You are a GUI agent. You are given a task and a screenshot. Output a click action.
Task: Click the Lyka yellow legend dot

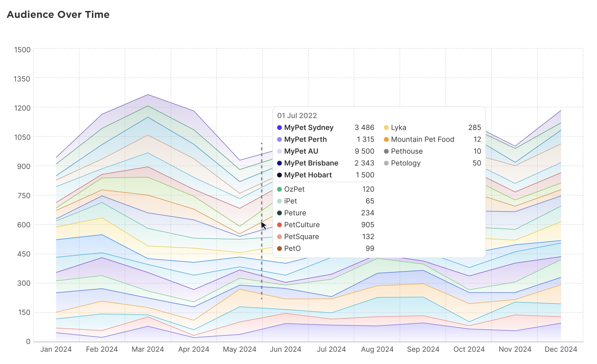(x=386, y=128)
